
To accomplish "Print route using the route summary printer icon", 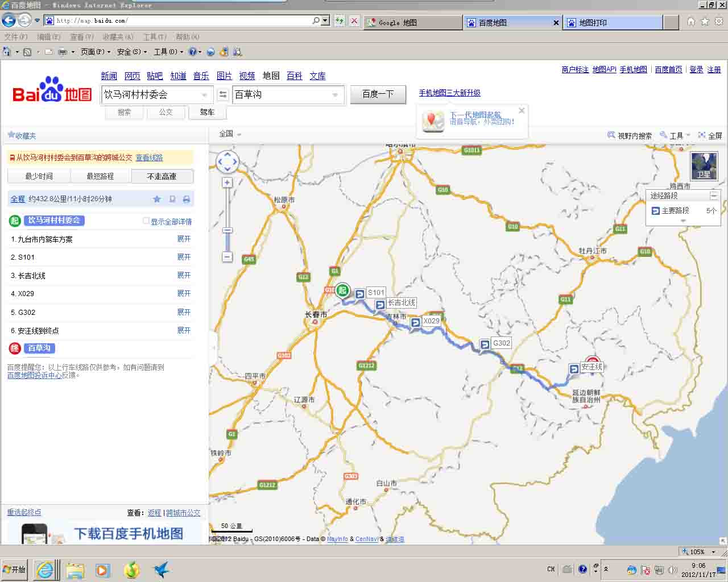I will pyautogui.click(x=187, y=199).
